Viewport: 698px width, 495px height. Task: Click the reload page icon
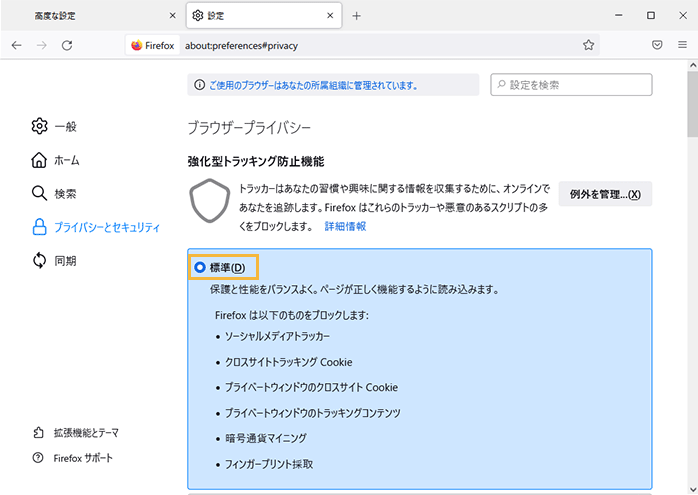(x=67, y=45)
